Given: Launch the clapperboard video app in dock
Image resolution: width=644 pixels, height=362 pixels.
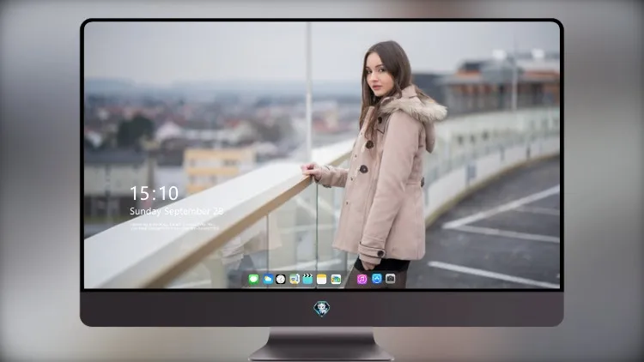Looking at the screenshot, I should click(307, 280).
